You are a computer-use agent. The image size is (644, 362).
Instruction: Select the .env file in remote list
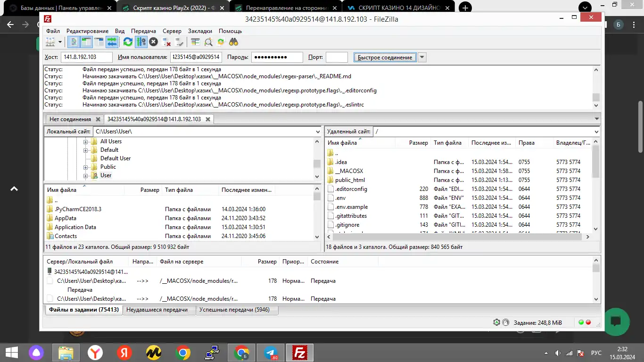(340, 198)
